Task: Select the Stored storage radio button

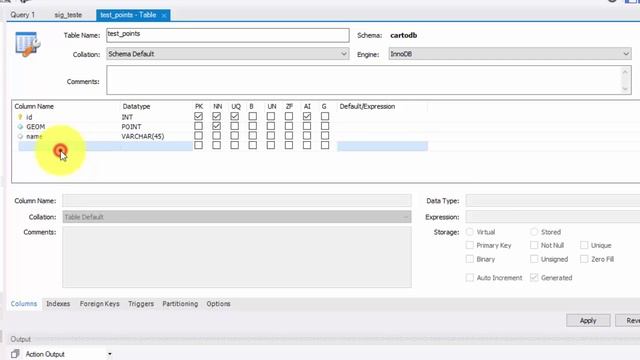Action: click(x=534, y=232)
